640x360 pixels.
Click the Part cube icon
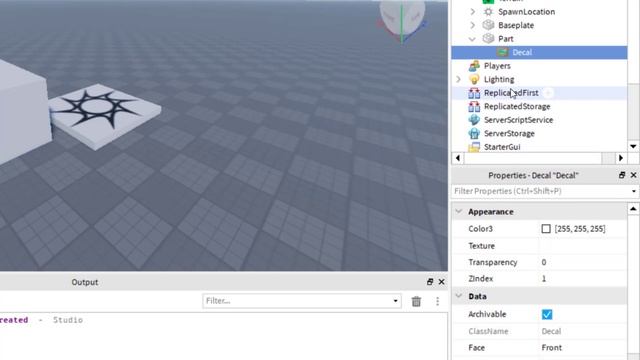pyautogui.click(x=488, y=39)
